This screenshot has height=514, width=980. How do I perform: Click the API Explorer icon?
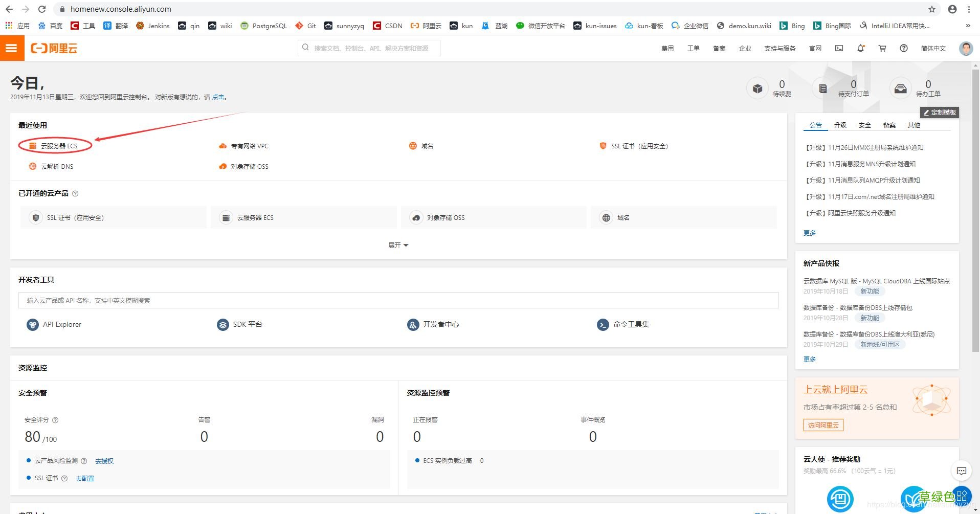click(33, 324)
